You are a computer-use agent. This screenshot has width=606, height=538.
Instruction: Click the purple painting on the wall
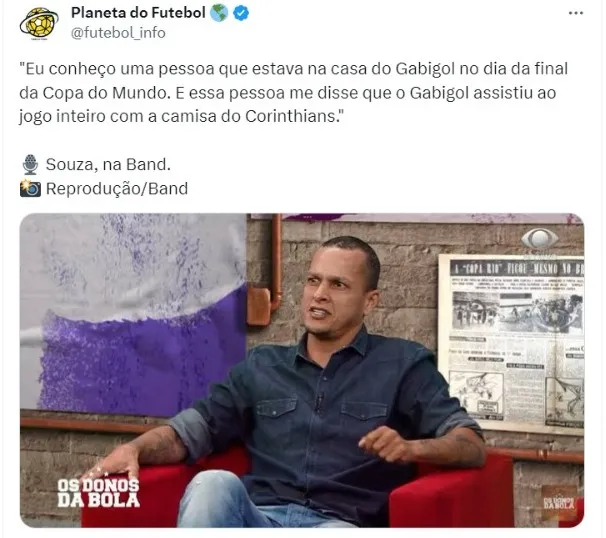(133, 313)
